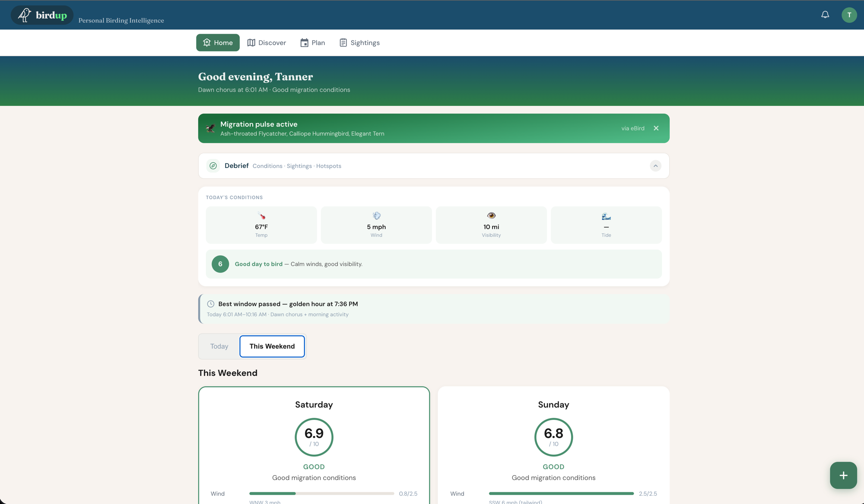This screenshot has width=864, height=504.
Task: Switch to the Today view
Action: (x=219, y=346)
